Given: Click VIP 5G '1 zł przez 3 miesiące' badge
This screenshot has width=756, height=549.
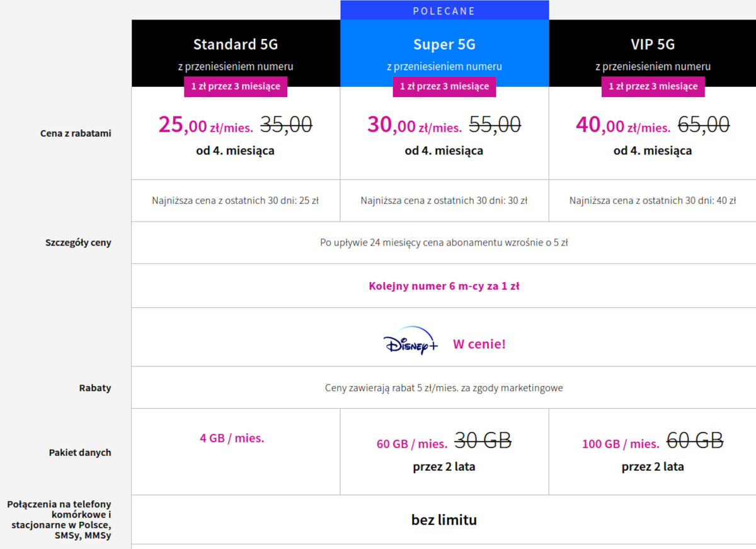Looking at the screenshot, I should (x=653, y=86).
